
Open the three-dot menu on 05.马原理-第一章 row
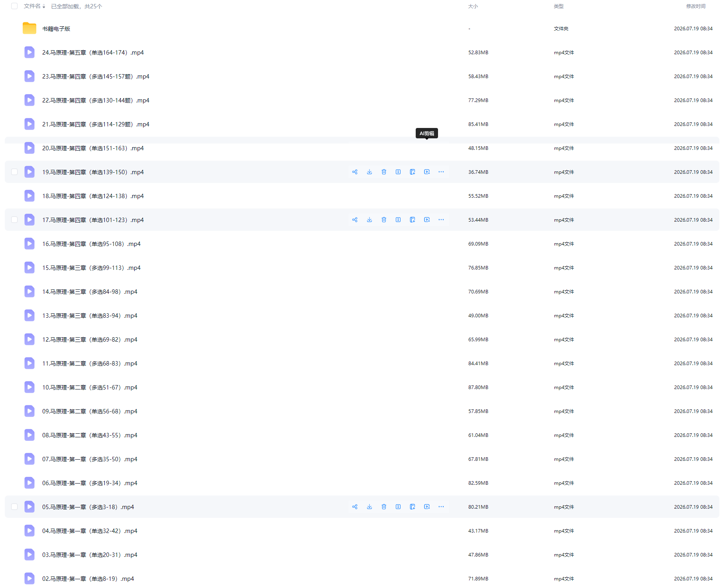[441, 507]
